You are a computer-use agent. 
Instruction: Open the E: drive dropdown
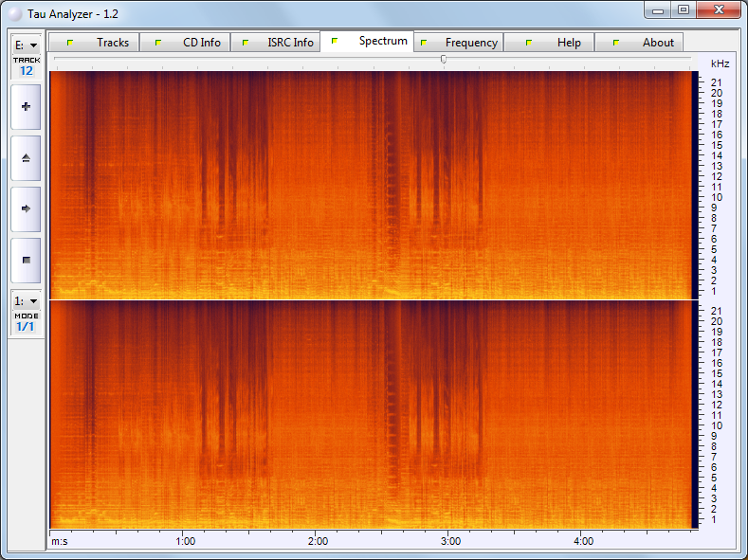26,45
